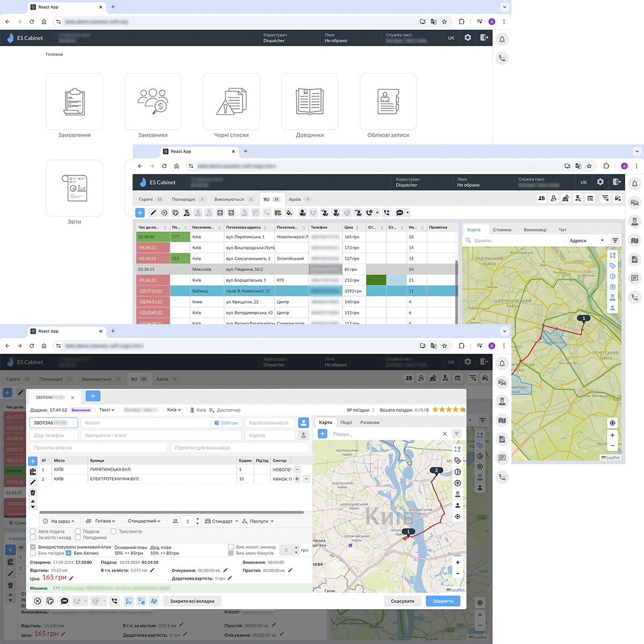
Task: Open the Довідники reference books tile
Action: (310, 101)
